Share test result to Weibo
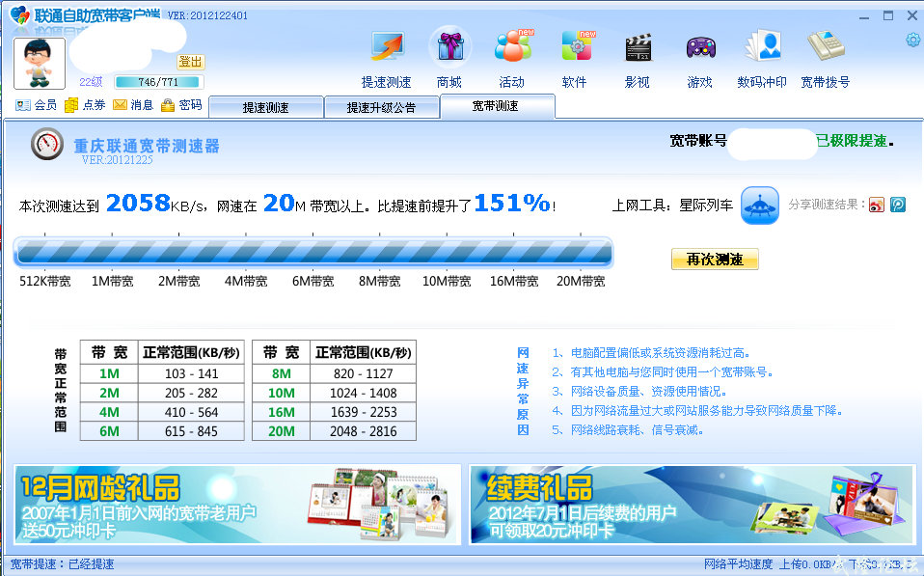 877,205
